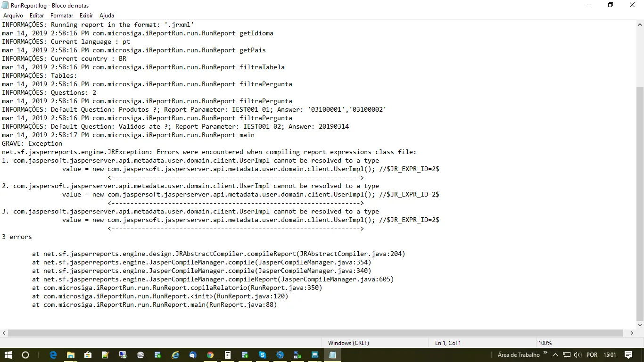Viewport: 644px width, 362px height.
Task: Click the Exibir menu item
Action: 86,16
